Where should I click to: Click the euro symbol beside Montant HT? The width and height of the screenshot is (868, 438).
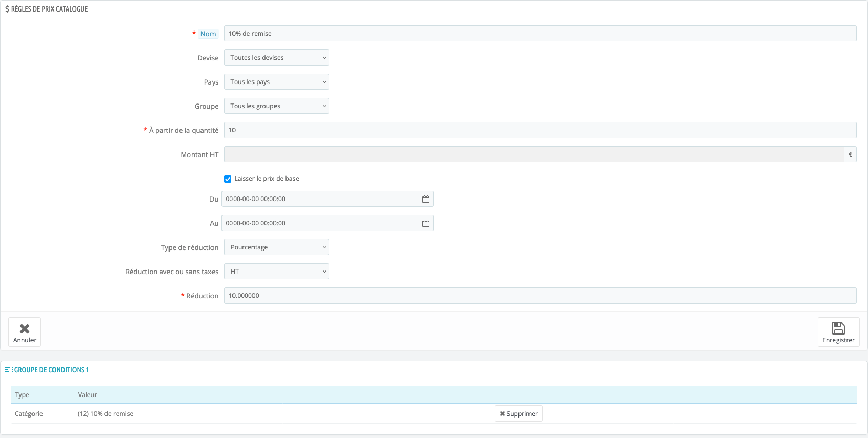[x=850, y=154]
